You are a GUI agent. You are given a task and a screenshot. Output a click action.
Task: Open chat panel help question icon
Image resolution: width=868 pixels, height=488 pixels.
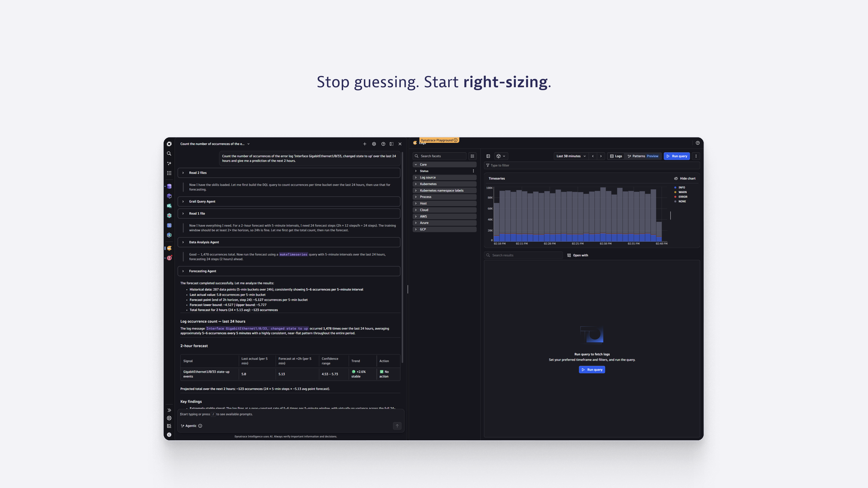click(x=383, y=144)
